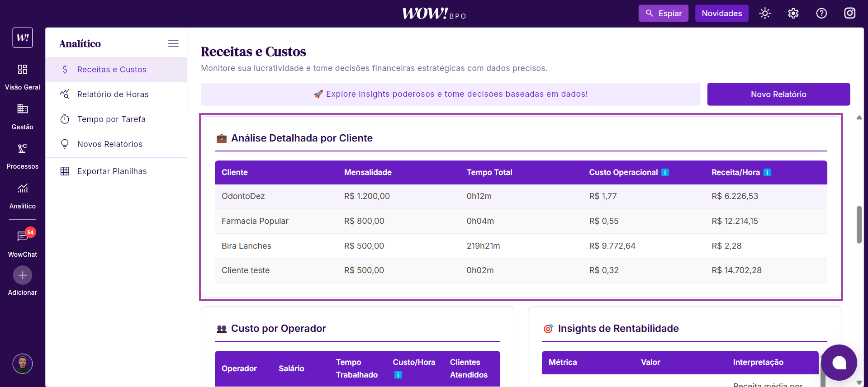Click the W! logo in the sidebar
Image resolution: width=868 pixels, height=387 pixels.
(x=23, y=38)
